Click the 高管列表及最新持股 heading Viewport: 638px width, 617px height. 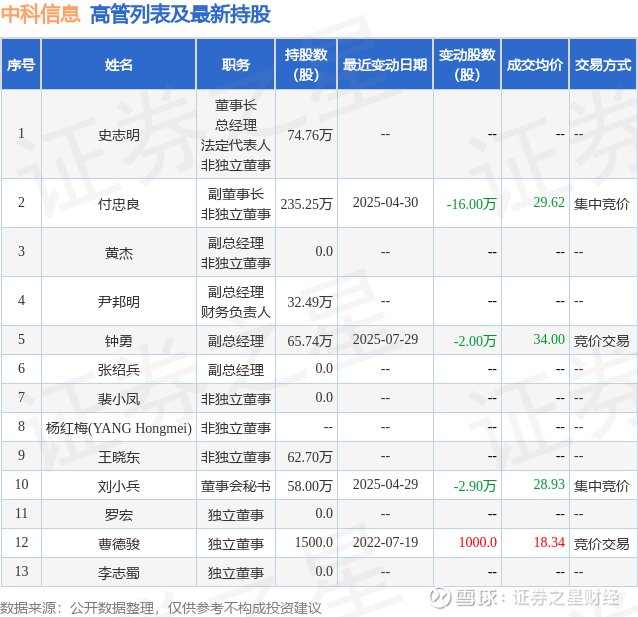180,14
